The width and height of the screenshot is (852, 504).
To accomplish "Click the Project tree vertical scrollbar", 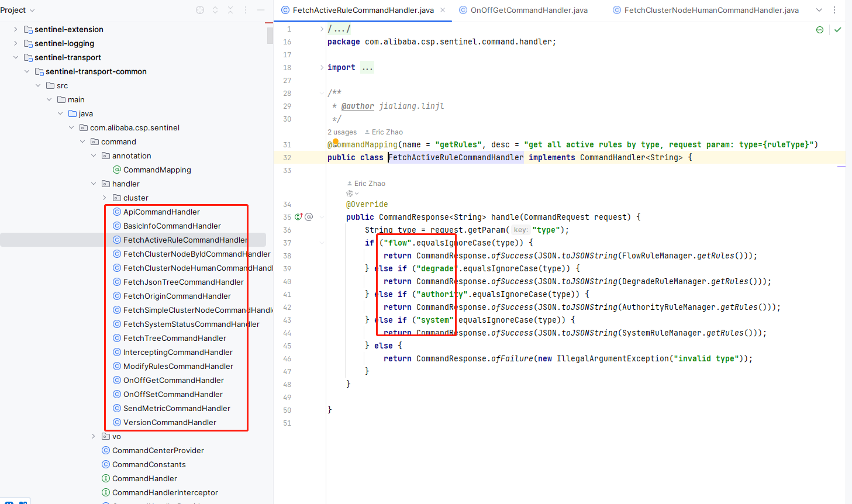I will [x=270, y=35].
